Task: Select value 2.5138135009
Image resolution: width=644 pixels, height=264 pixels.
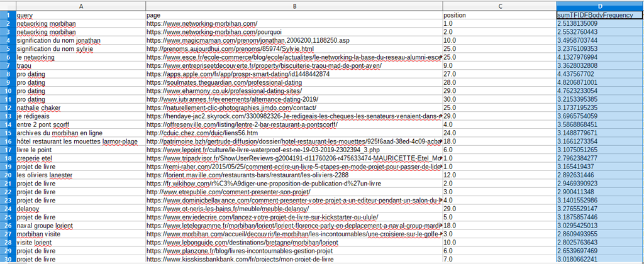Action: (600, 24)
